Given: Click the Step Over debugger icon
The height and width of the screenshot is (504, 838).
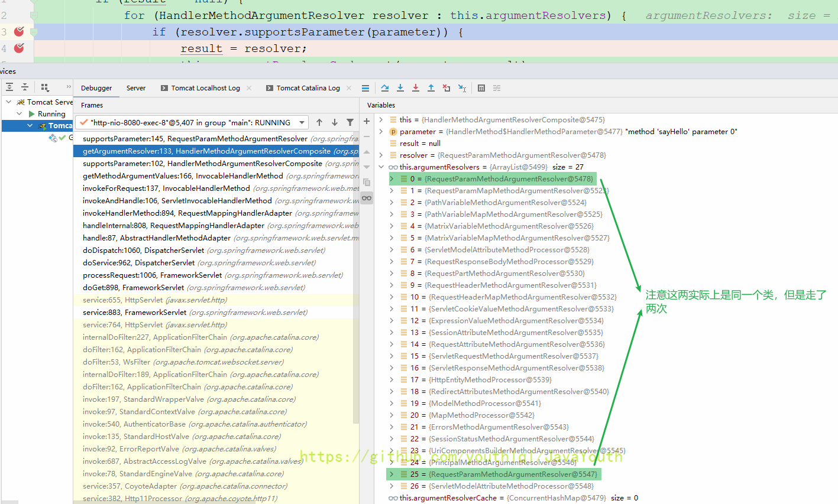Looking at the screenshot, I should pos(385,88).
